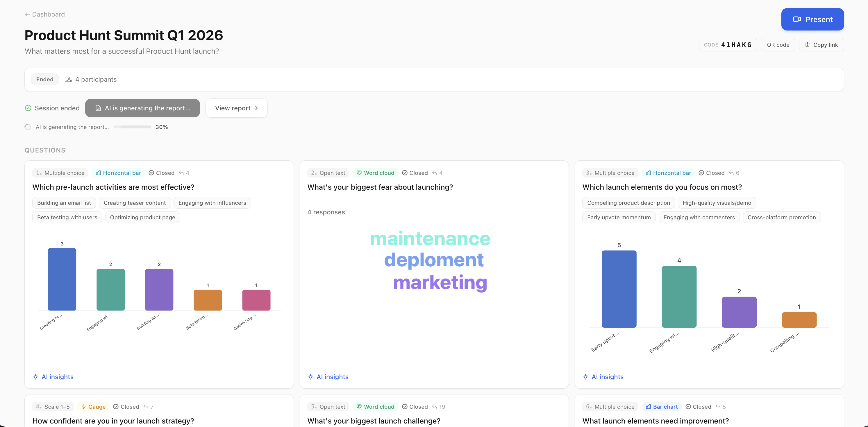Image resolution: width=868 pixels, height=427 pixels.
Task: Click the participants people icon
Action: click(x=69, y=80)
